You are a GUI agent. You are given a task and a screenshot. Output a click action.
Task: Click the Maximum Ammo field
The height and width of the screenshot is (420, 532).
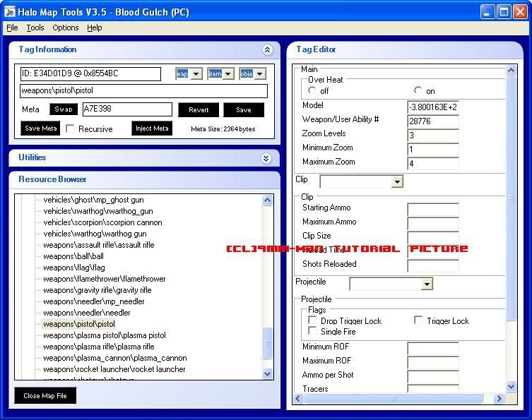coord(433,223)
